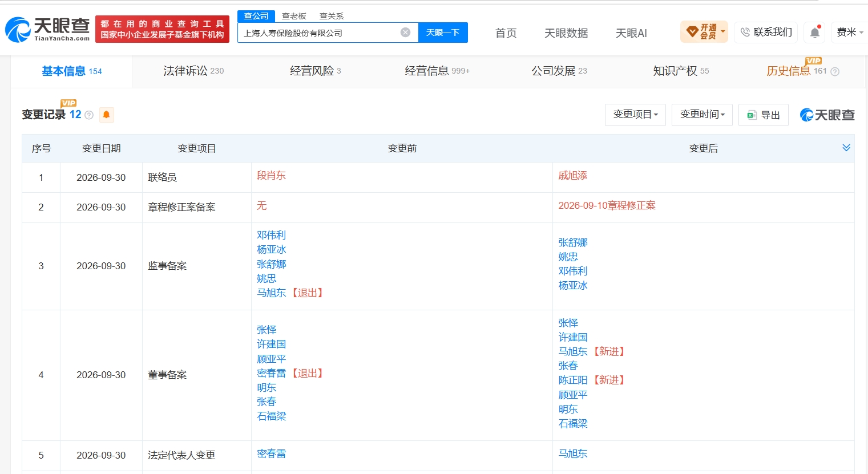The image size is (868, 474).
Task: Open the notifications bell icon
Action: pyautogui.click(x=814, y=33)
